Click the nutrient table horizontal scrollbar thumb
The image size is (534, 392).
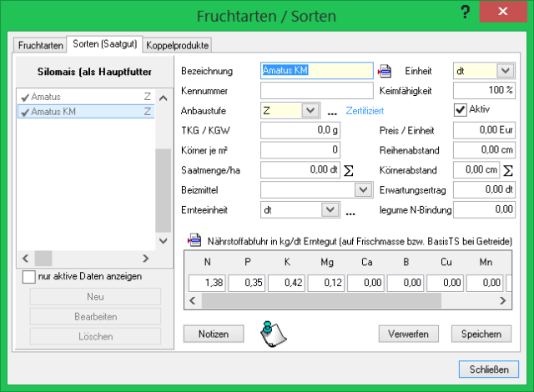point(321,301)
